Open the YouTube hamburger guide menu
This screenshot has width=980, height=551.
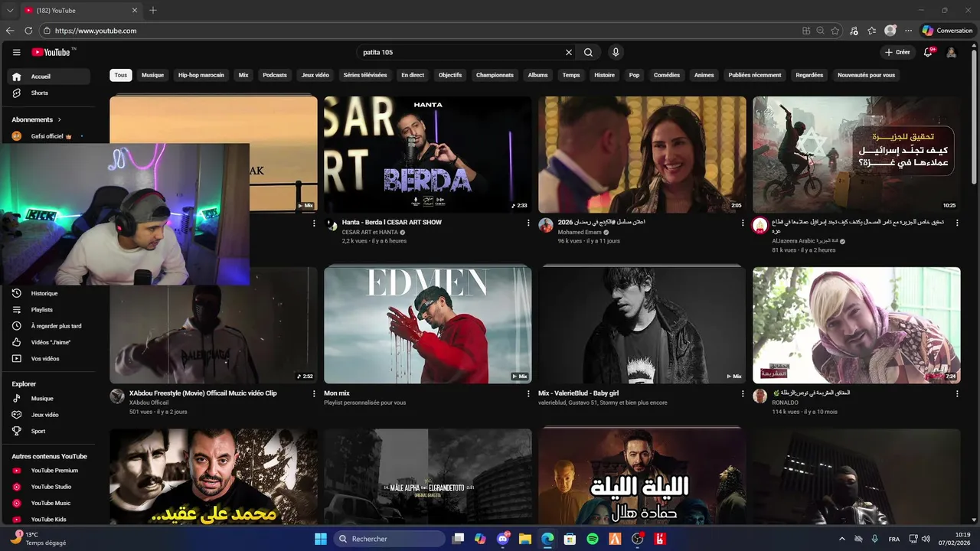16,52
